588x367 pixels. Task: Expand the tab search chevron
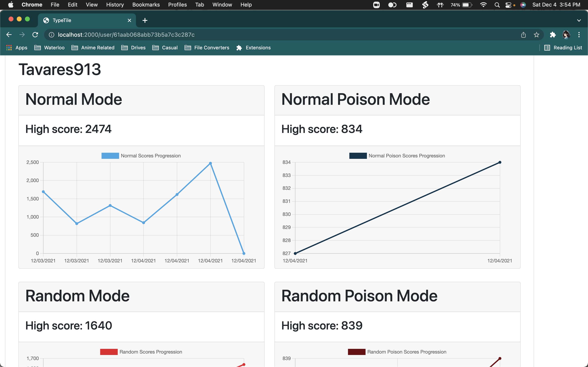(579, 20)
